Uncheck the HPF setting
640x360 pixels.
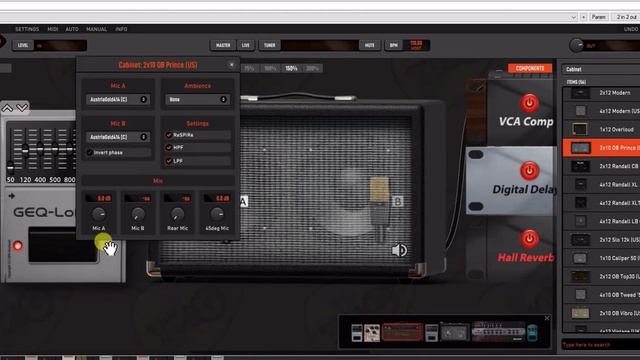tap(169, 147)
